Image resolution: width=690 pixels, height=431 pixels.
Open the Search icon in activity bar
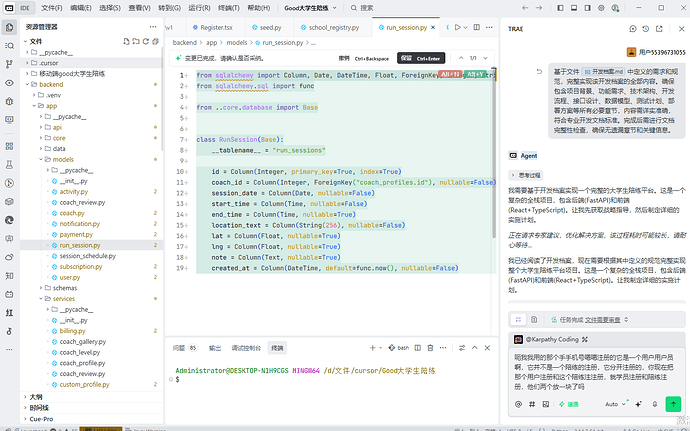[9, 45]
